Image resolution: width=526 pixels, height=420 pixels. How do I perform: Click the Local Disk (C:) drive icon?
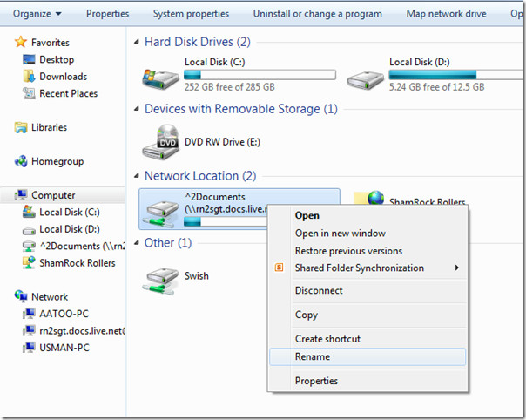[x=161, y=76]
